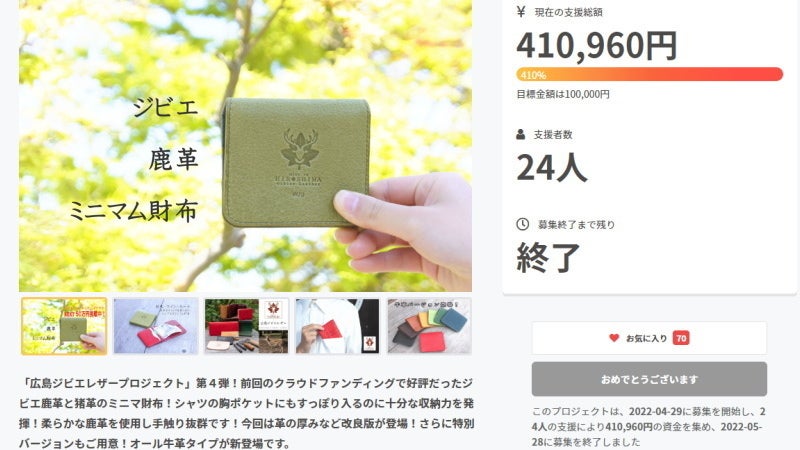Select the third thumbnail with leather goods
Image resolution: width=800 pixels, height=450 pixels.
246,326
